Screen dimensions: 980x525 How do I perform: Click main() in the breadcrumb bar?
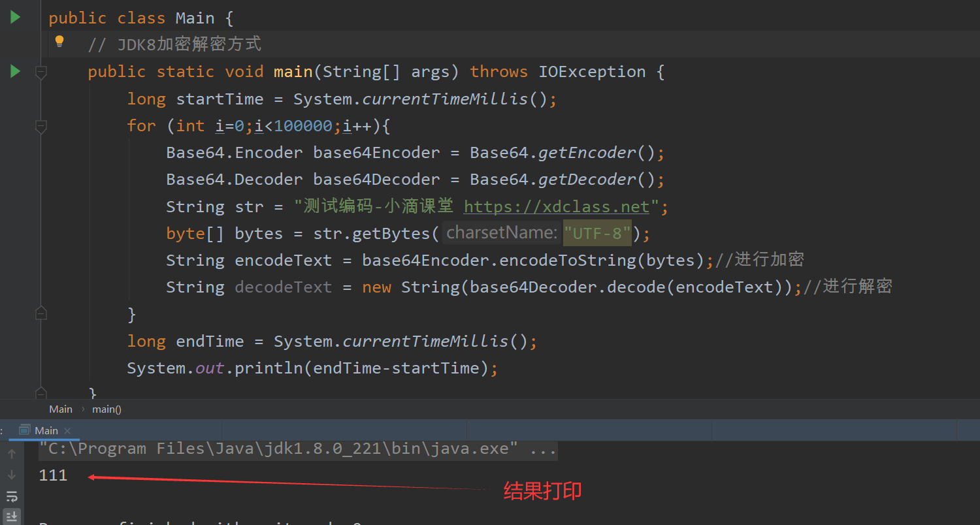click(x=106, y=409)
